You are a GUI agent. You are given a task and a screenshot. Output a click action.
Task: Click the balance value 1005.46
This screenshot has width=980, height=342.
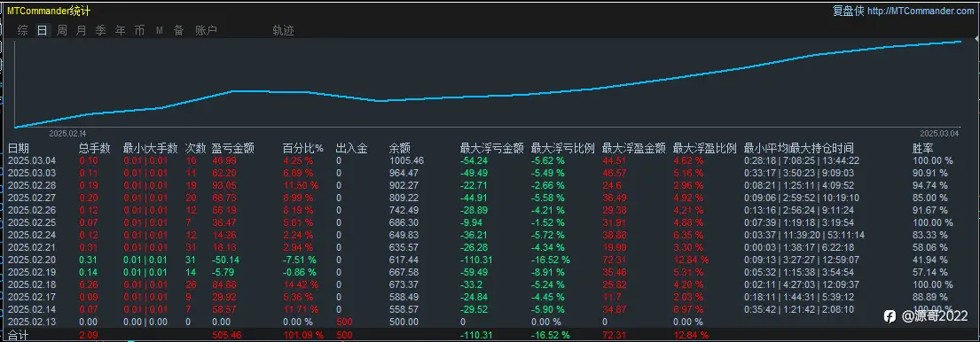pos(406,160)
